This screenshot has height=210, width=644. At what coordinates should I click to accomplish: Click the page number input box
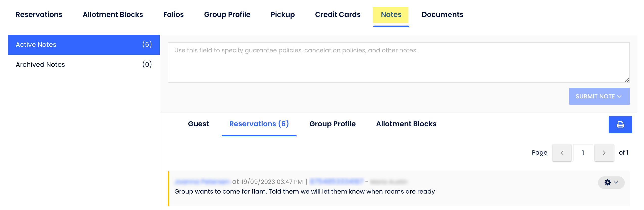pos(583,153)
